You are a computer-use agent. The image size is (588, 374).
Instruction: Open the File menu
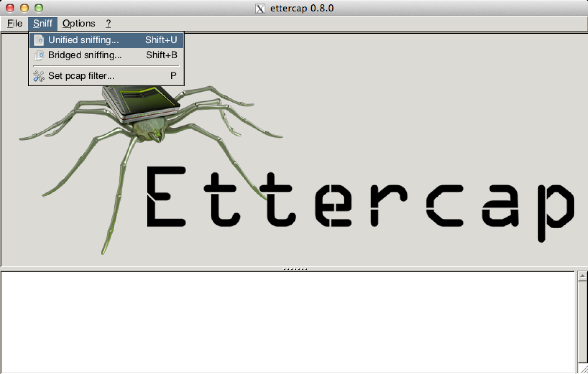[15, 23]
